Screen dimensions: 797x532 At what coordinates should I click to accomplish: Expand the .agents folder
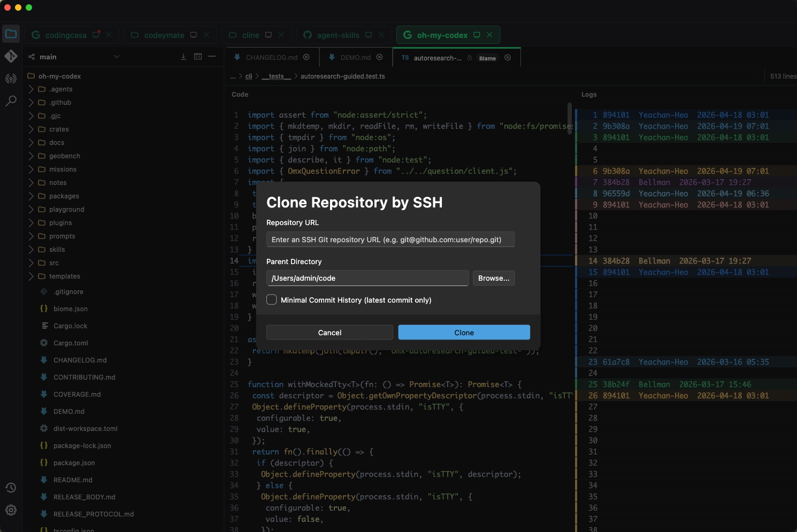click(x=31, y=89)
